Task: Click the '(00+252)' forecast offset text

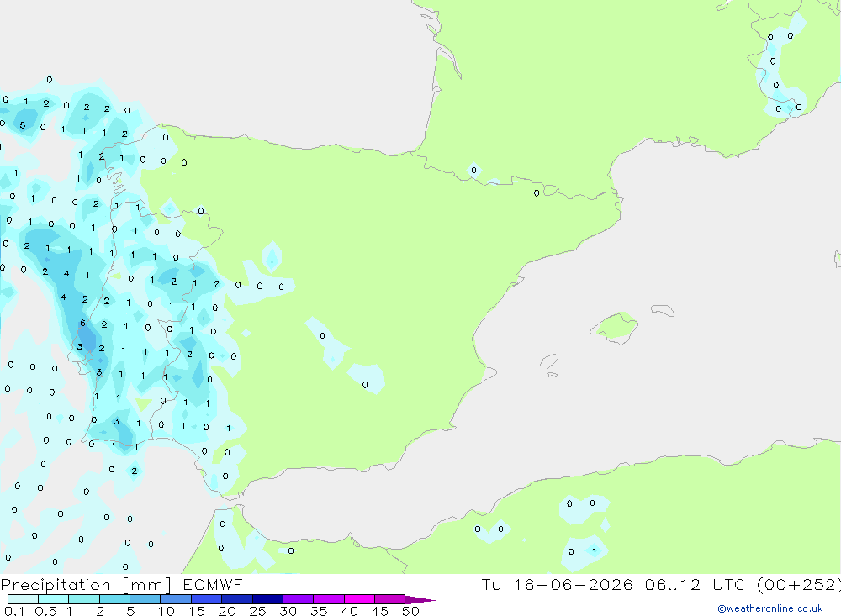Action: [799, 585]
